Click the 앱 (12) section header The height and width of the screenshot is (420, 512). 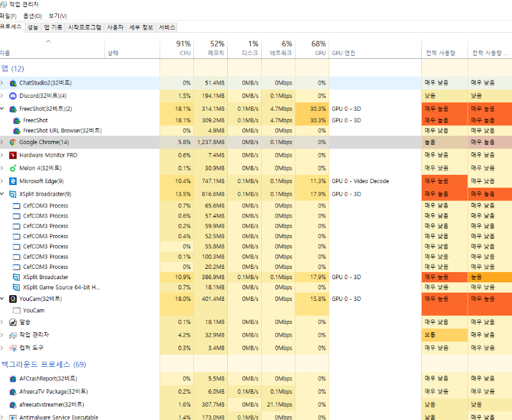pyautogui.click(x=13, y=69)
